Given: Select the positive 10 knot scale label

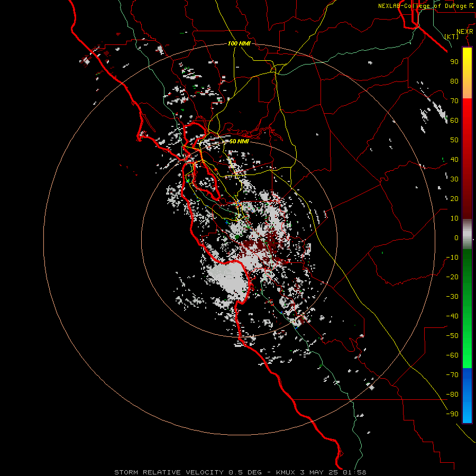Looking at the screenshot, I should point(454,218).
